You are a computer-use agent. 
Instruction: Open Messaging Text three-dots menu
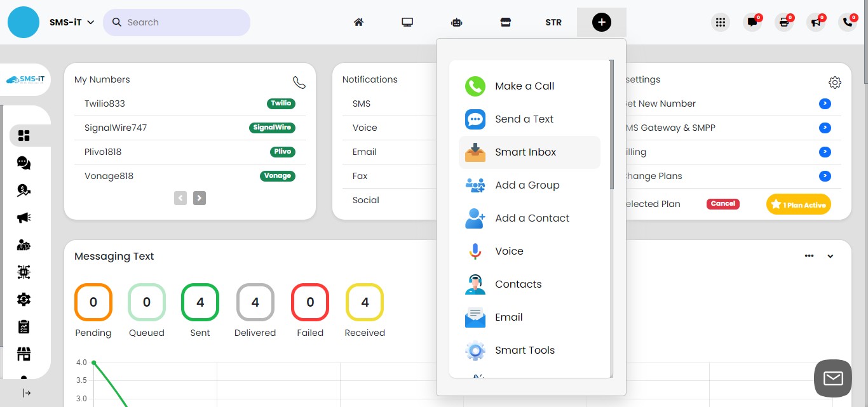809,256
